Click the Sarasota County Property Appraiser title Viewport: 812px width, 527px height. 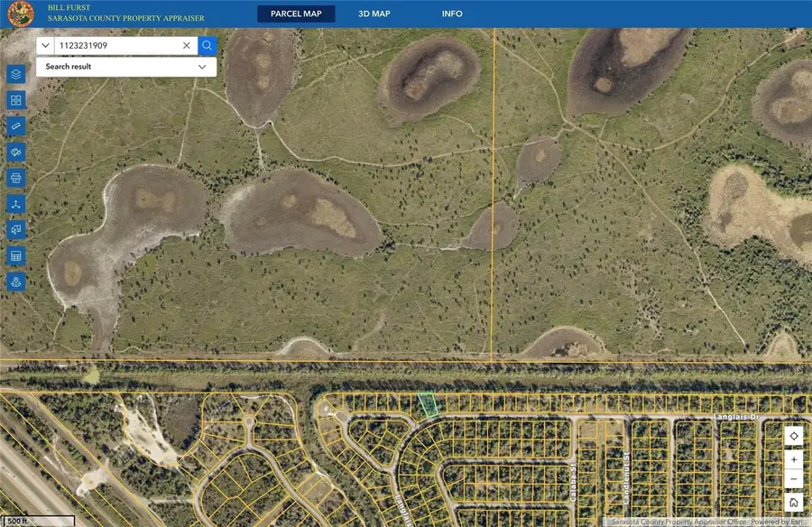click(x=125, y=18)
